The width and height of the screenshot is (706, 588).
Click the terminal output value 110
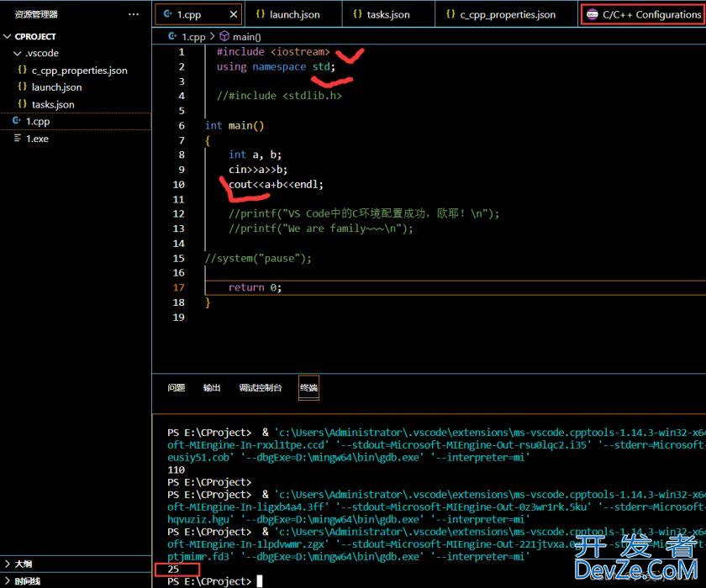[x=176, y=470]
